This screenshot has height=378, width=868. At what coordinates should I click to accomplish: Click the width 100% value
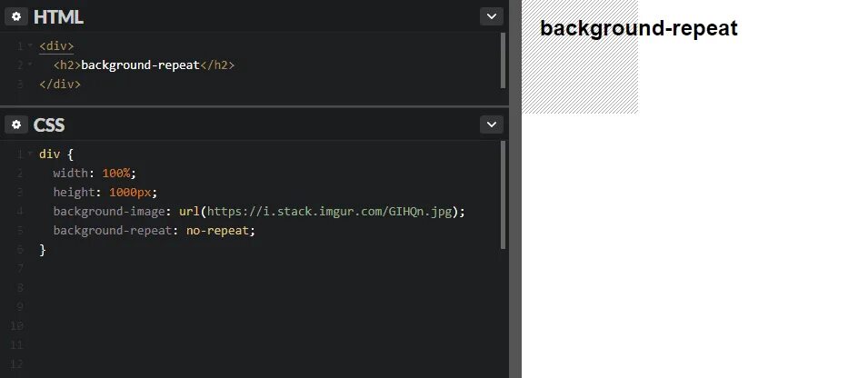(115, 174)
